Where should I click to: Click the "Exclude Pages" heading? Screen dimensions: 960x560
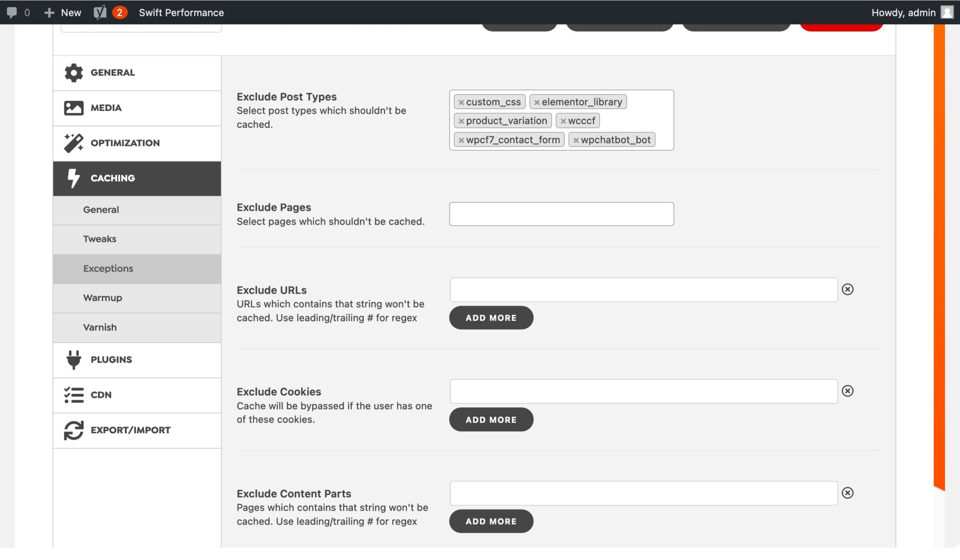point(274,207)
